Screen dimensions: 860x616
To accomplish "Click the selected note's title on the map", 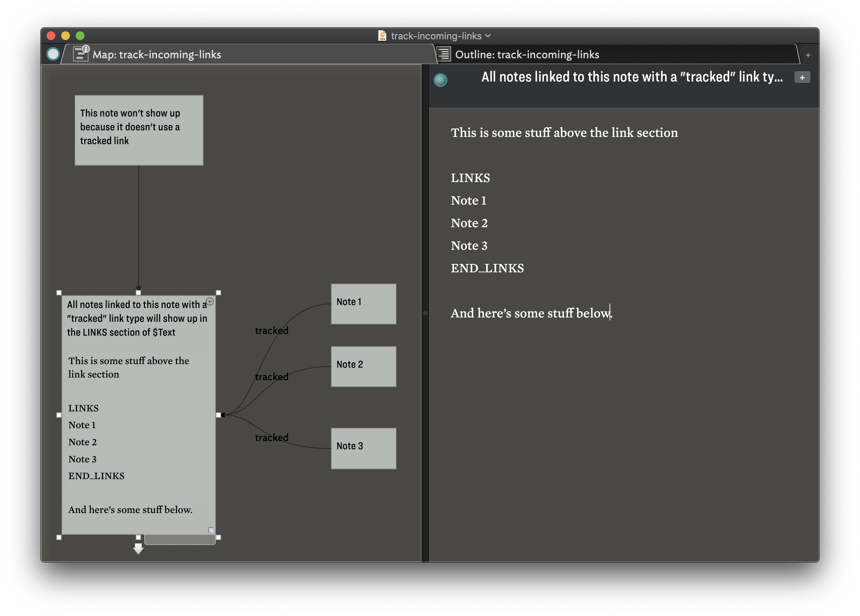I will [x=137, y=319].
